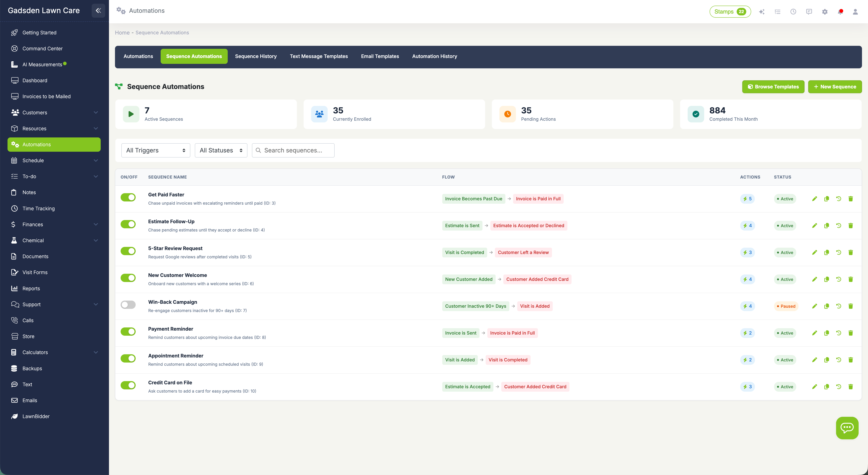This screenshot has width=868, height=475.
Task: Disable the Credit Card on File toggle
Action: pyautogui.click(x=128, y=385)
